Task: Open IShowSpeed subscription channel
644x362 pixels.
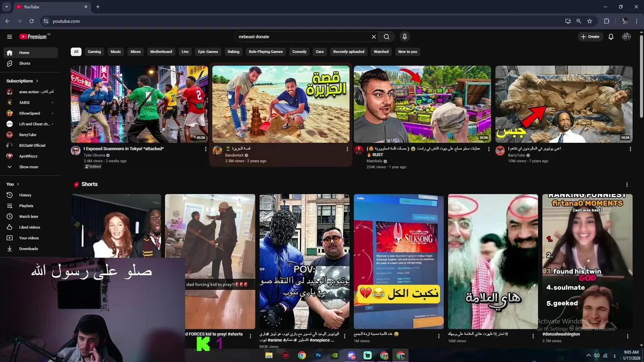Action: tap(31, 113)
